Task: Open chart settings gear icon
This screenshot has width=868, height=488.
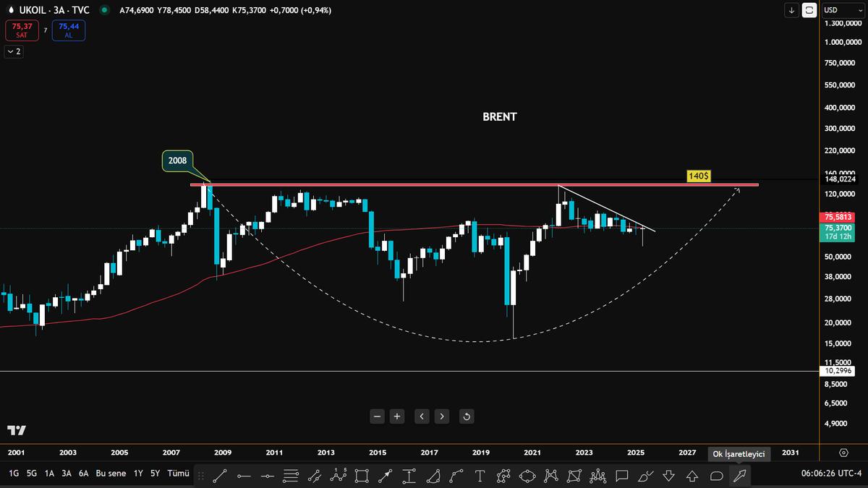Action: (843, 453)
